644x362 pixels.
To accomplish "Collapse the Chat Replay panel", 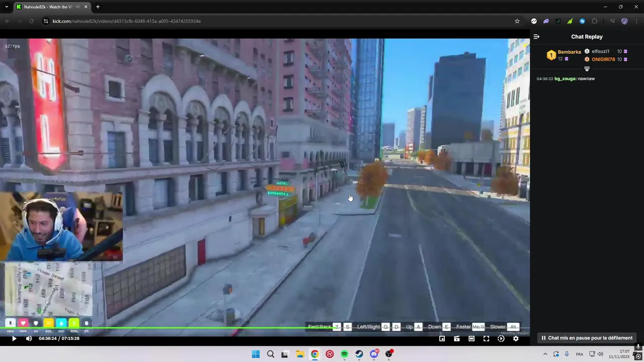I will click(536, 37).
